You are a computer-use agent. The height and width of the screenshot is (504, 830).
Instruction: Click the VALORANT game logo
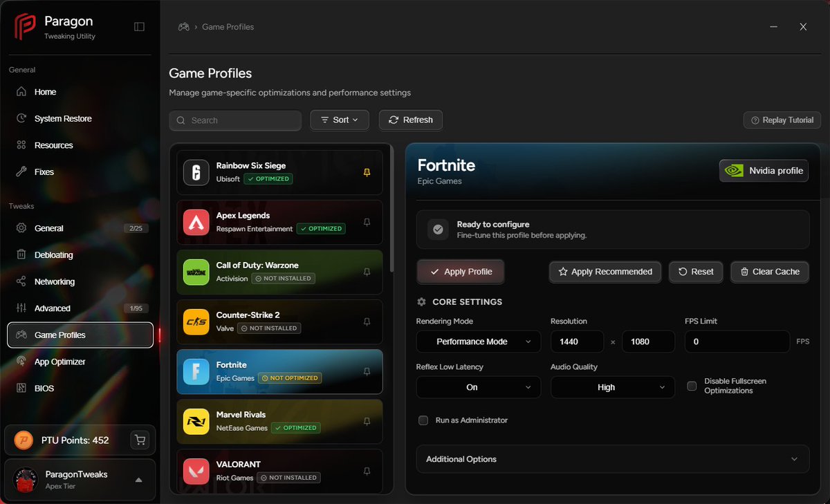[x=196, y=471]
